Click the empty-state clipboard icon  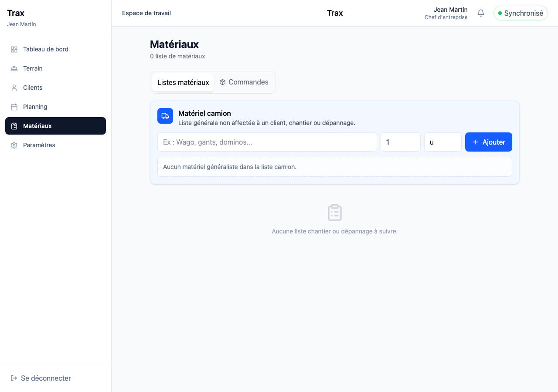coord(335,213)
